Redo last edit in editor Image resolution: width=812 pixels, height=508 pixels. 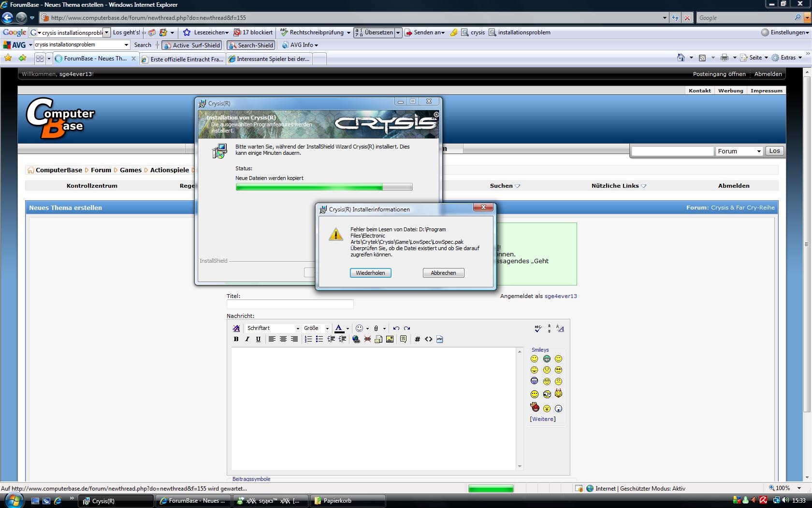click(407, 328)
